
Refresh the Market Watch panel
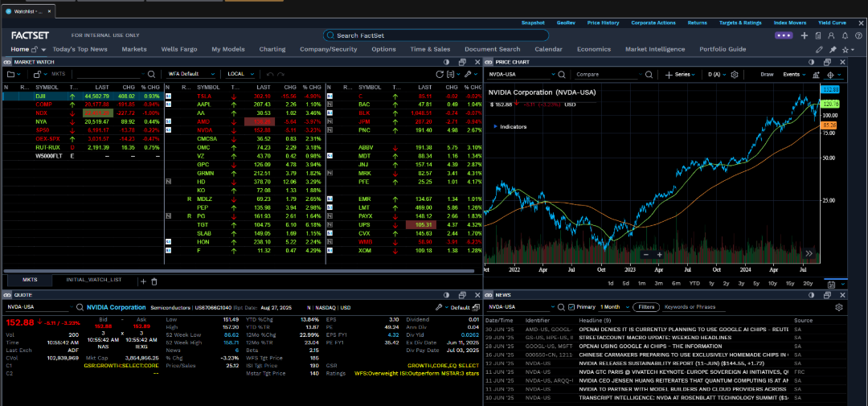click(x=440, y=74)
